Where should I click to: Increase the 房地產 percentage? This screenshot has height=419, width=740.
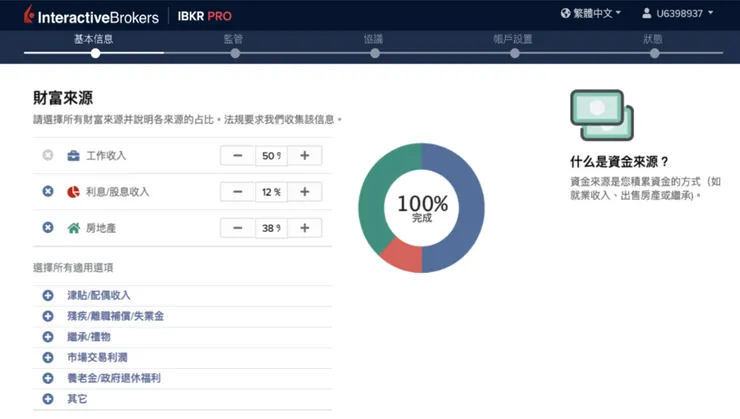click(x=304, y=228)
